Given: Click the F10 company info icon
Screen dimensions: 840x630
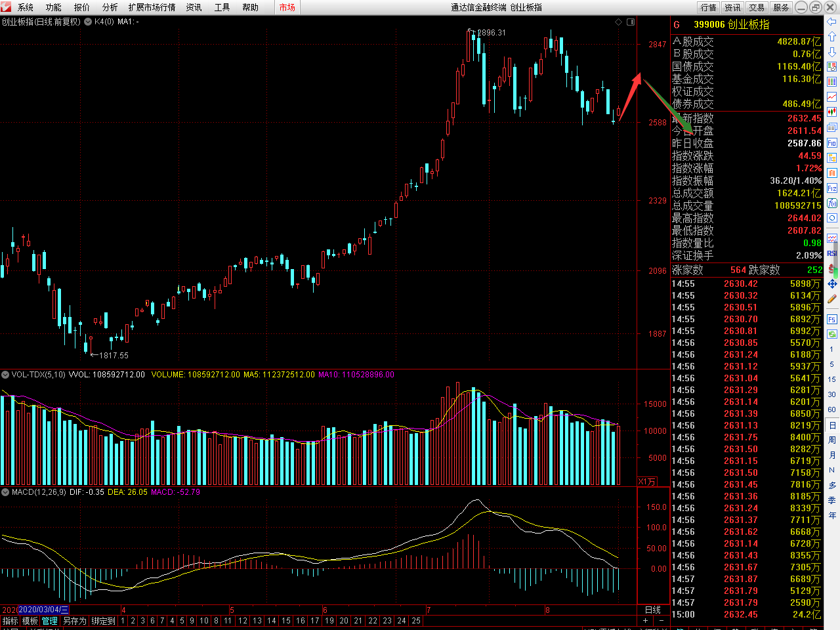Looking at the screenshot, I should pos(831,142).
